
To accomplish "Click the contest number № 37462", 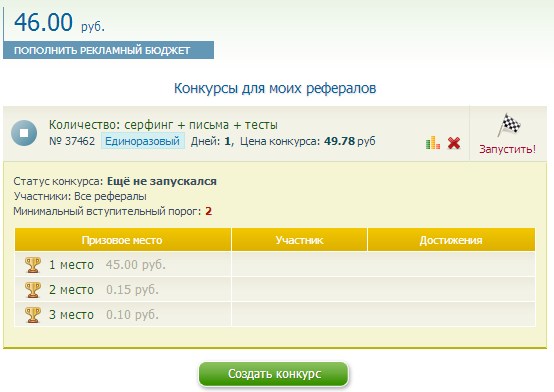I will (x=72, y=141).
